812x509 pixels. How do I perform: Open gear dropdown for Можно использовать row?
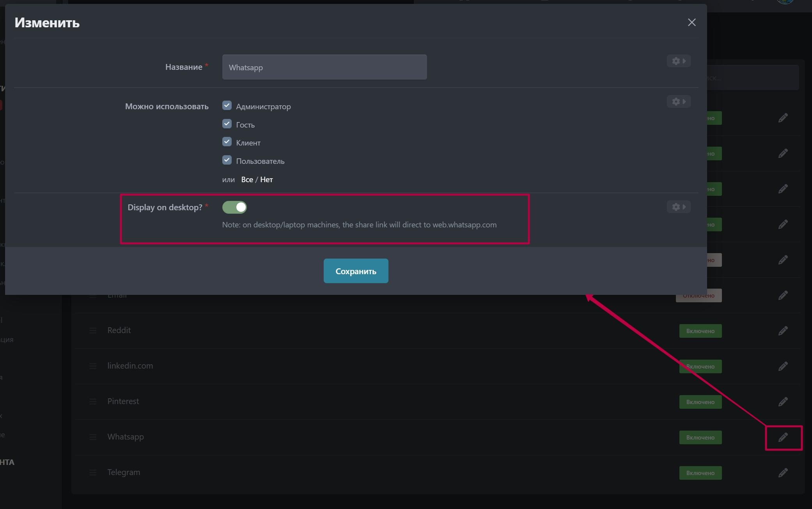point(679,101)
